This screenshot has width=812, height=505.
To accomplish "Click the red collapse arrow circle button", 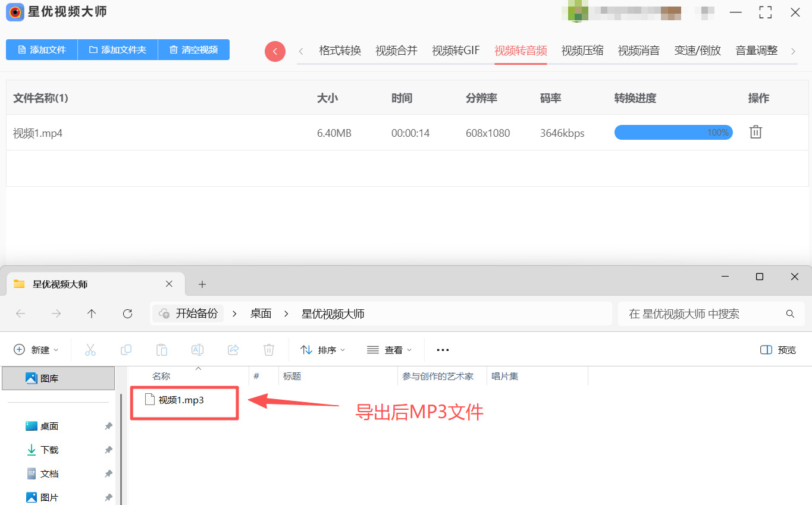I will point(275,51).
